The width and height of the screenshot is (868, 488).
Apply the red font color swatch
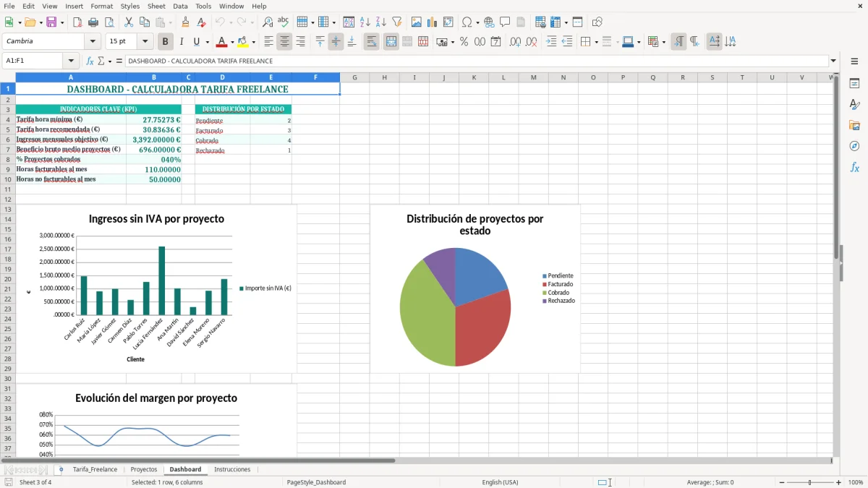pyautogui.click(x=221, y=42)
